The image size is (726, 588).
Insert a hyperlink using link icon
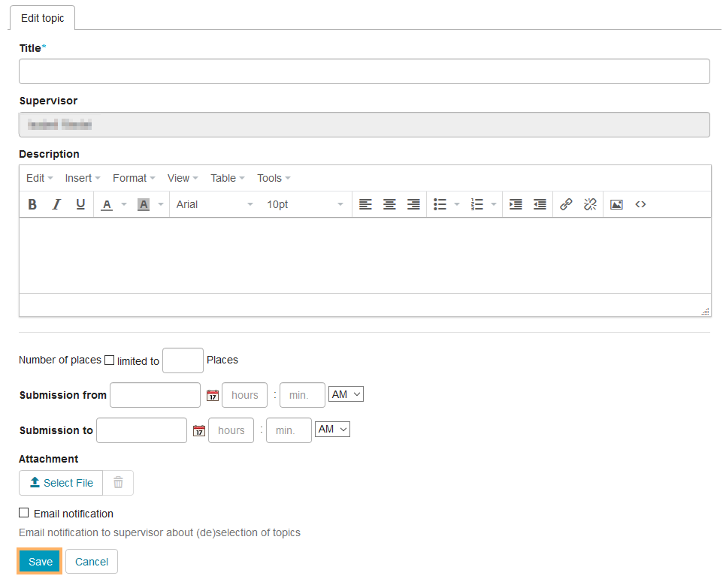[566, 204]
